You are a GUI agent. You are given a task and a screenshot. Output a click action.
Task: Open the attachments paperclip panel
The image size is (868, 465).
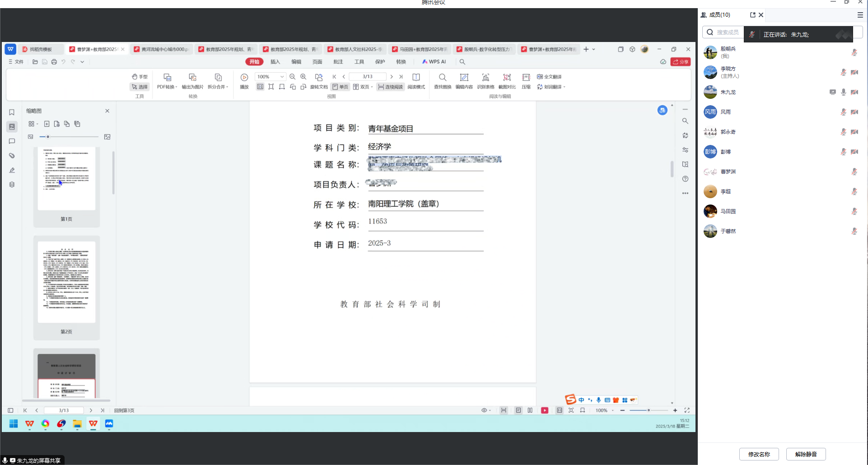[12, 156]
